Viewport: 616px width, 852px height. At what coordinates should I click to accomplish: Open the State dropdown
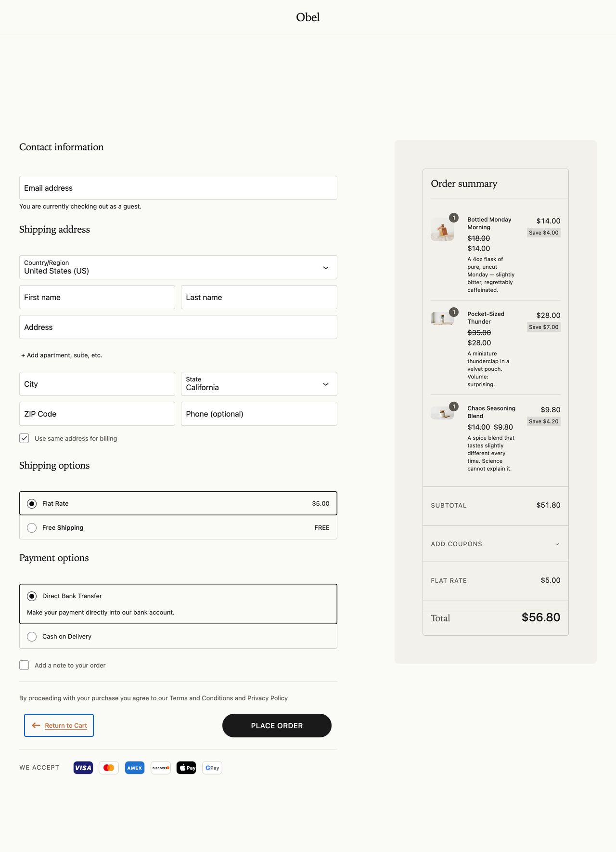click(x=259, y=384)
